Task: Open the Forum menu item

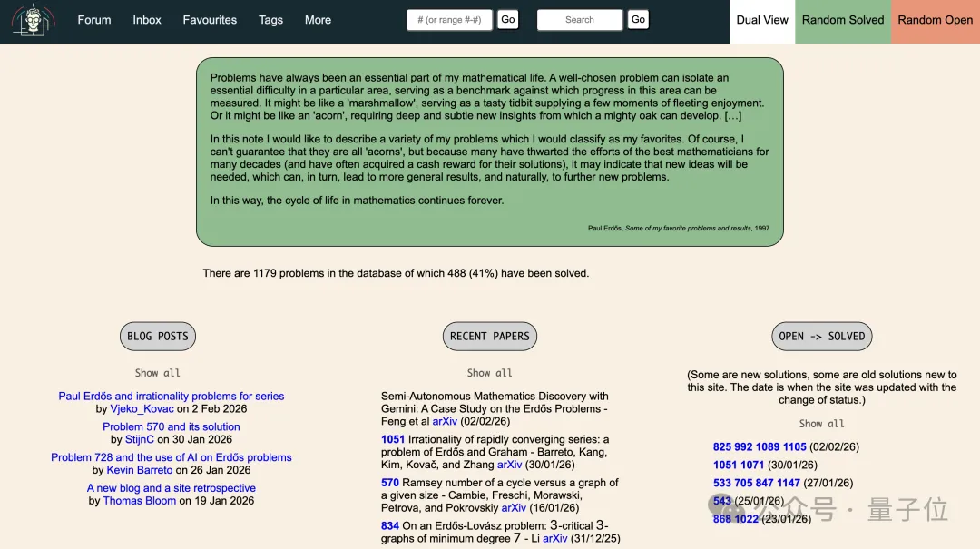Action: point(93,20)
